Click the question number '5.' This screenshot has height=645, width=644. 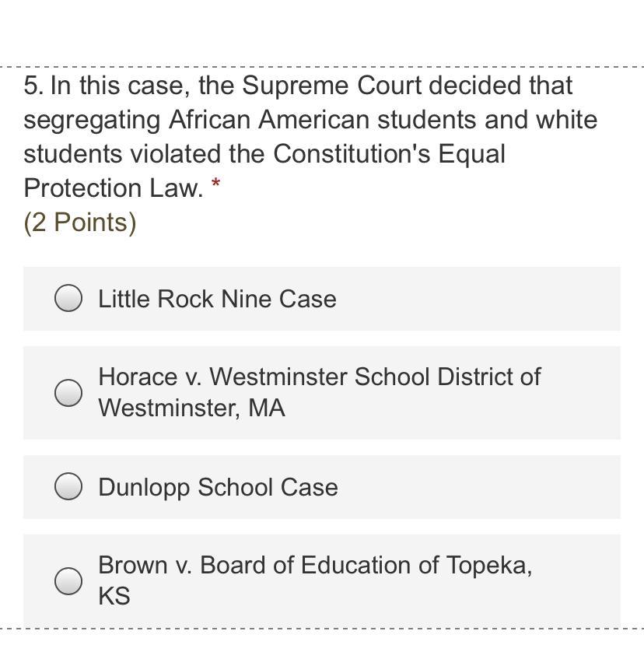click(33, 86)
